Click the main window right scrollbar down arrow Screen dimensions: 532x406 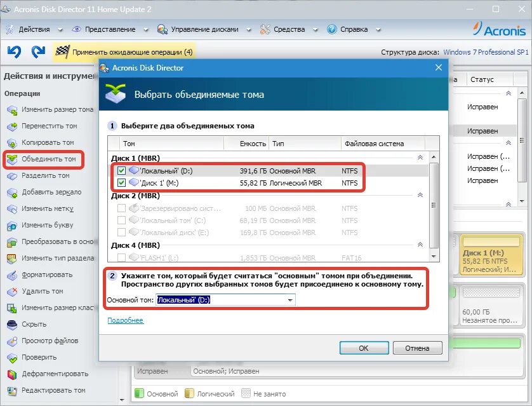click(x=522, y=201)
